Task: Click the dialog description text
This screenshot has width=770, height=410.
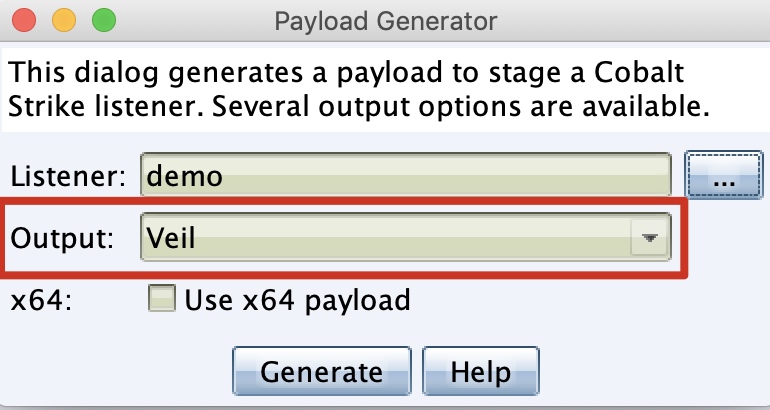Action: [x=359, y=89]
